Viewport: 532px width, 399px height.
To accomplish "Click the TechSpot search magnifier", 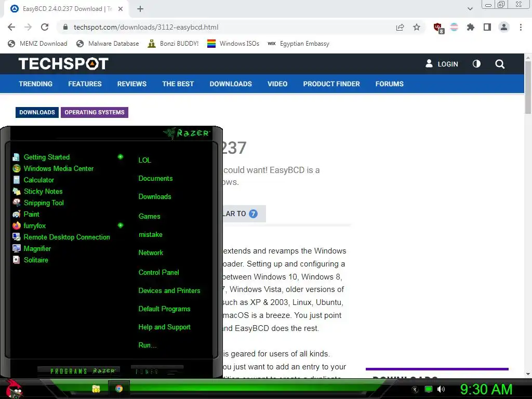I will pos(499,64).
